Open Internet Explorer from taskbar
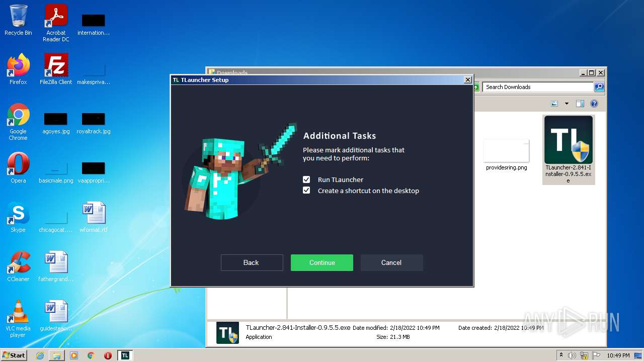 pyautogui.click(x=40, y=355)
